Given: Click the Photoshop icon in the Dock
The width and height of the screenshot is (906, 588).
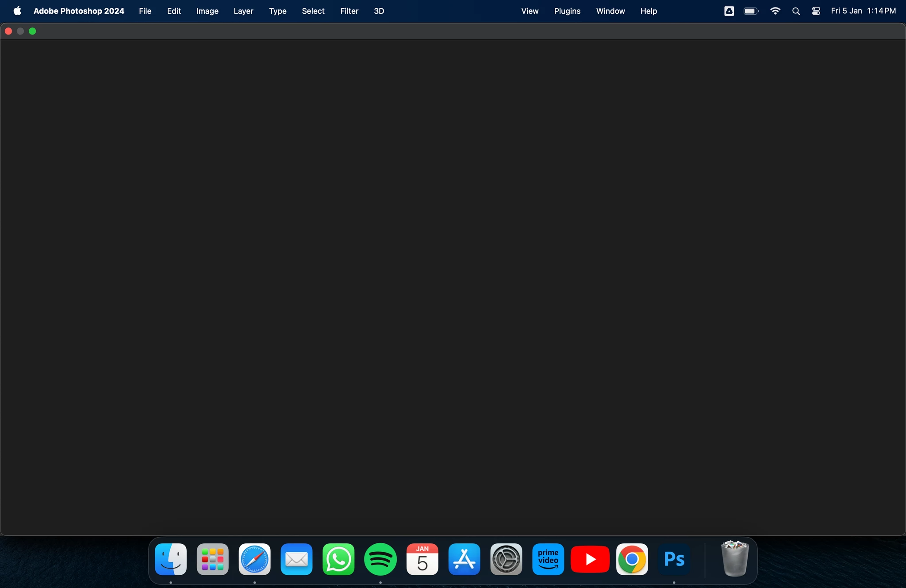Looking at the screenshot, I should [674, 559].
